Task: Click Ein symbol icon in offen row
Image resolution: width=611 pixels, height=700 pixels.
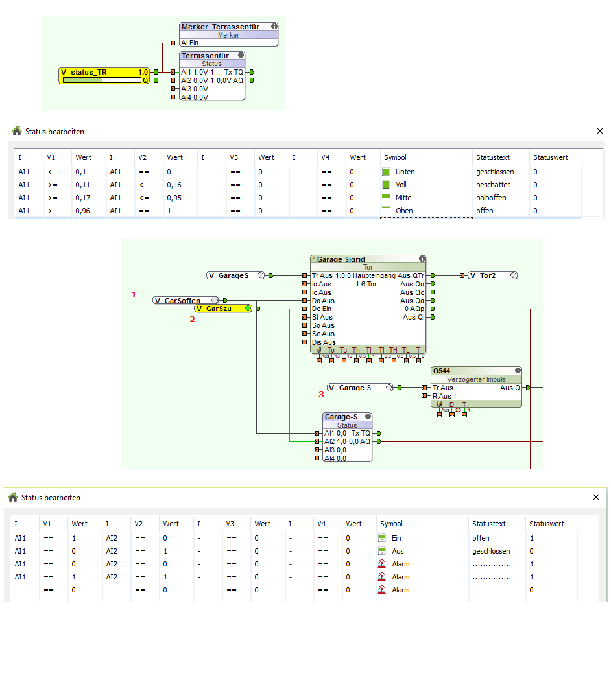Action: (382, 538)
